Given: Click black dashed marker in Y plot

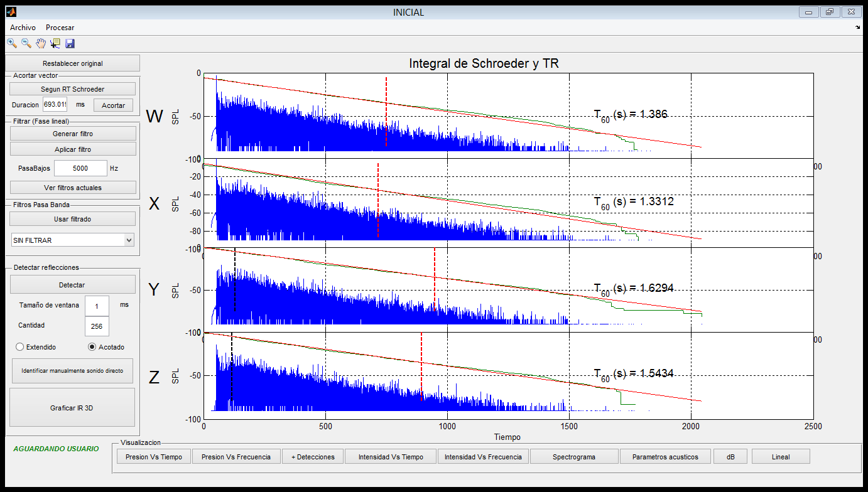Looking at the screenshot, I should [235, 279].
